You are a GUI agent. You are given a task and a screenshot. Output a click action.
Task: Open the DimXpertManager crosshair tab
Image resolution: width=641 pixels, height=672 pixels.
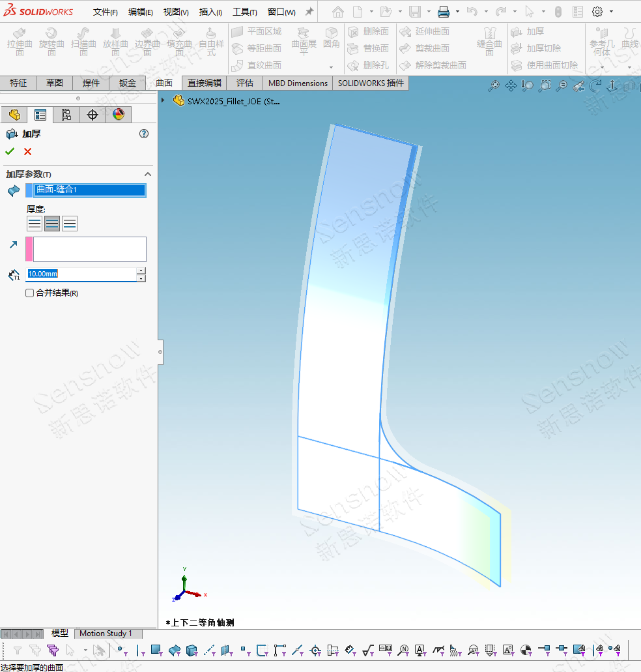click(x=92, y=115)
